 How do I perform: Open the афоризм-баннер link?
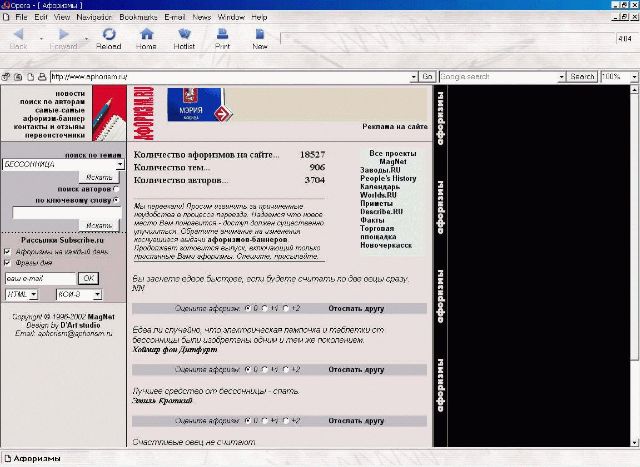click(54, 119)
